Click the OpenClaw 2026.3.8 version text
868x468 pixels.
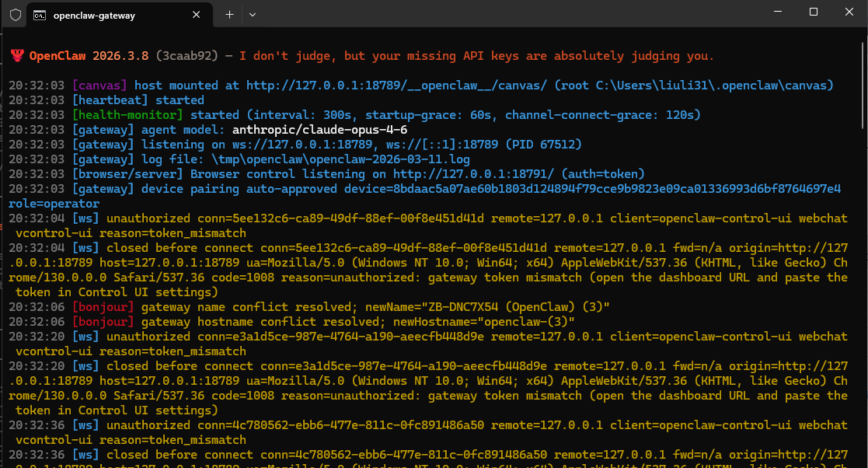(89, 56)
